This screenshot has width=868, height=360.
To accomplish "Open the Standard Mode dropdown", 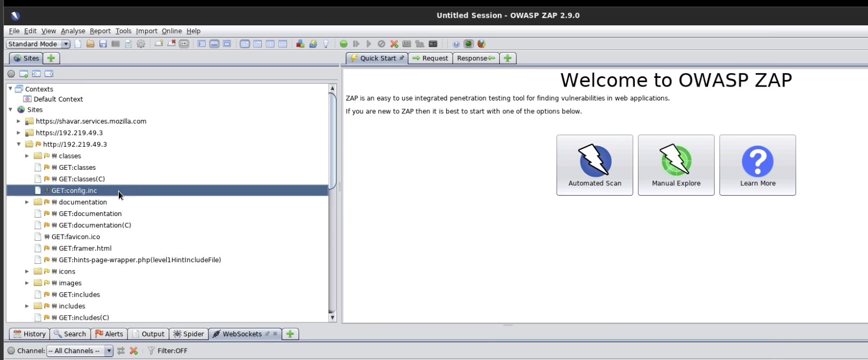I will (66, 44).
